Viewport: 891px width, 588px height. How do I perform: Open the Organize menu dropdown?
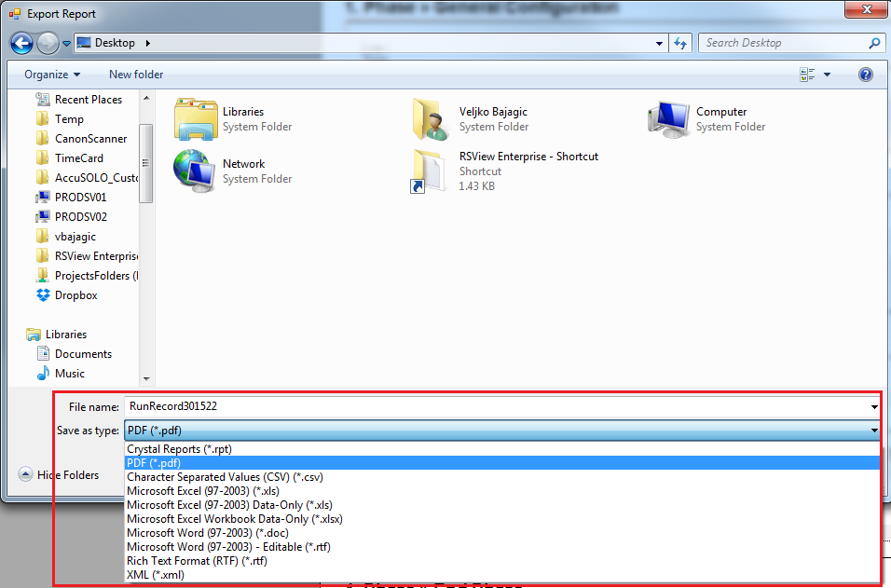coord(52,75)
